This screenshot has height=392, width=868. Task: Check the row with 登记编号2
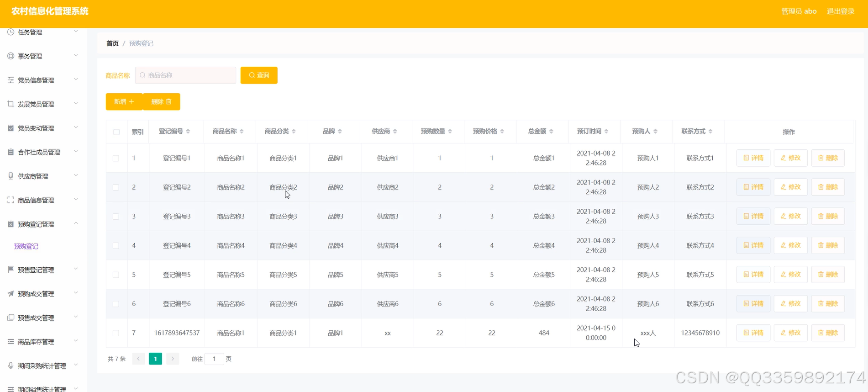pos(116,187)
